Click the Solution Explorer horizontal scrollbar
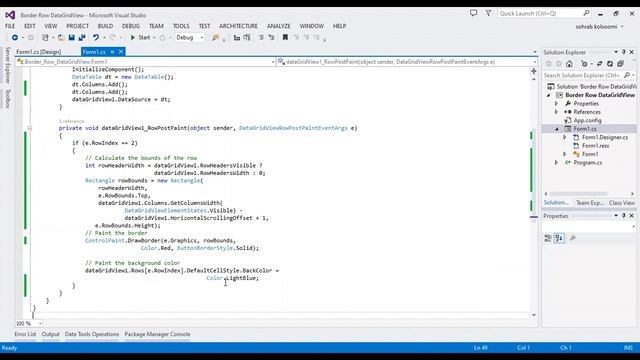The height and width of the screenshot is (360, 640). click(579, 194)
